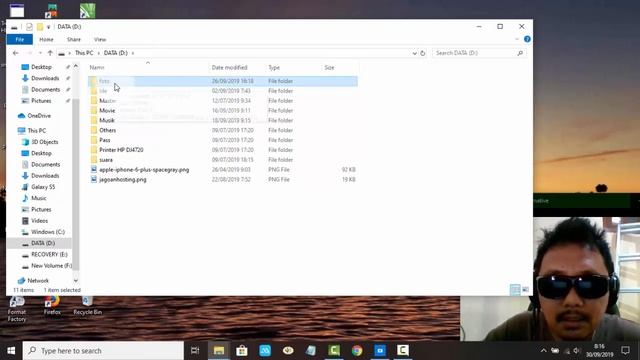Open Galaxy S5 device in sidebar
This screenshot has width=640, height=360.
pos(43,187)
